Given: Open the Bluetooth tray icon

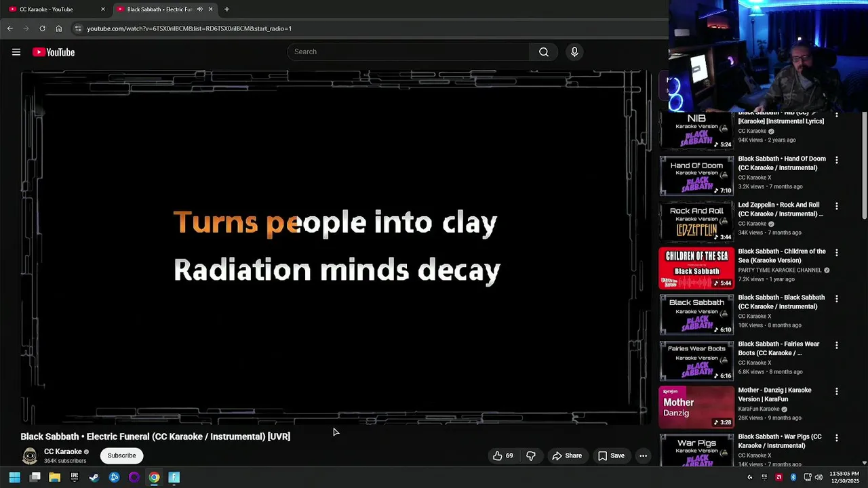Looking at the screenshot, I should (793, 477).
